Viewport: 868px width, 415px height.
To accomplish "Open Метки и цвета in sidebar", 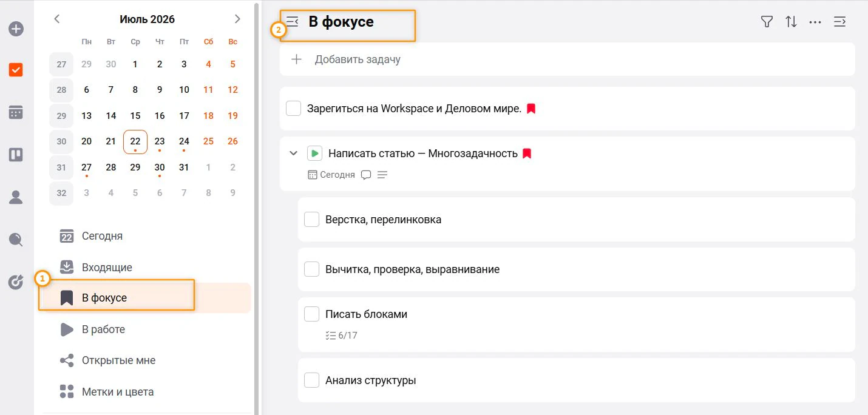I will (x=146, y=391).
